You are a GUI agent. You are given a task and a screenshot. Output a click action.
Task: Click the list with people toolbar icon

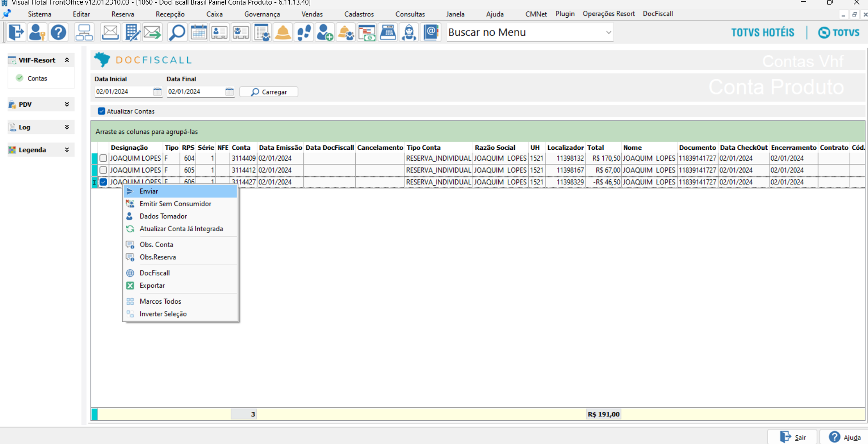(262, 33)
